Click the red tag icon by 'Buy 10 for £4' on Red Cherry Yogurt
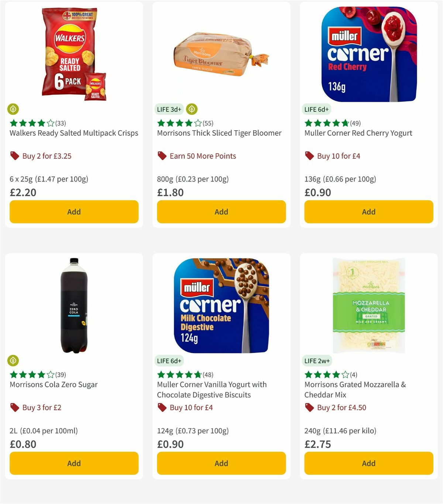Image resolution: width=443 pixels, height=504 pixels. 309,156
